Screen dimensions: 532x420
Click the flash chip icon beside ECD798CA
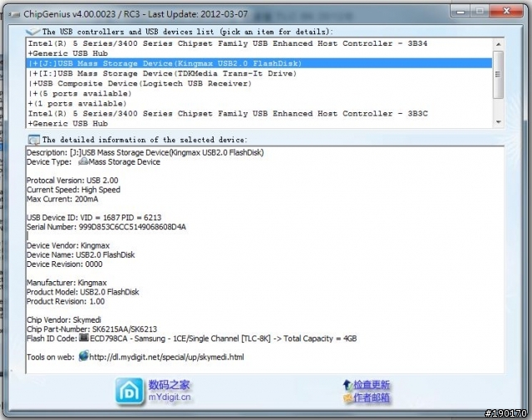coord(84,338)
